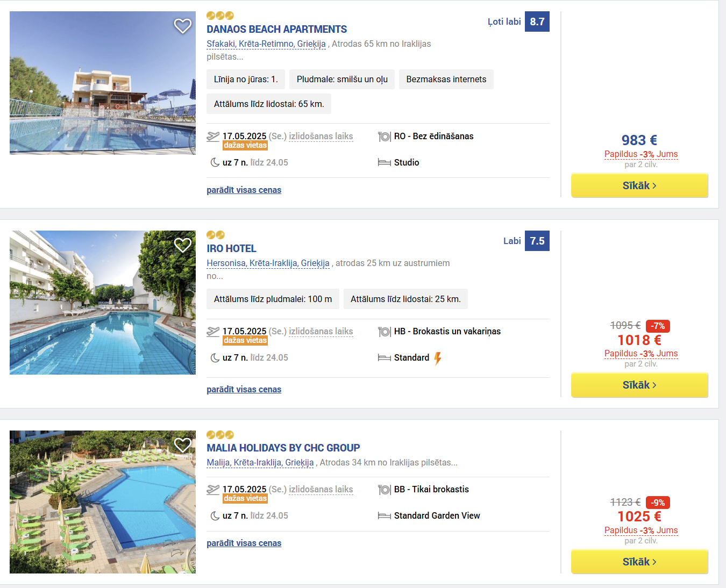Click Sīkāk button for the 1025 € offer
The height and width of the screenshot is (588, 726).
point(639,562)
